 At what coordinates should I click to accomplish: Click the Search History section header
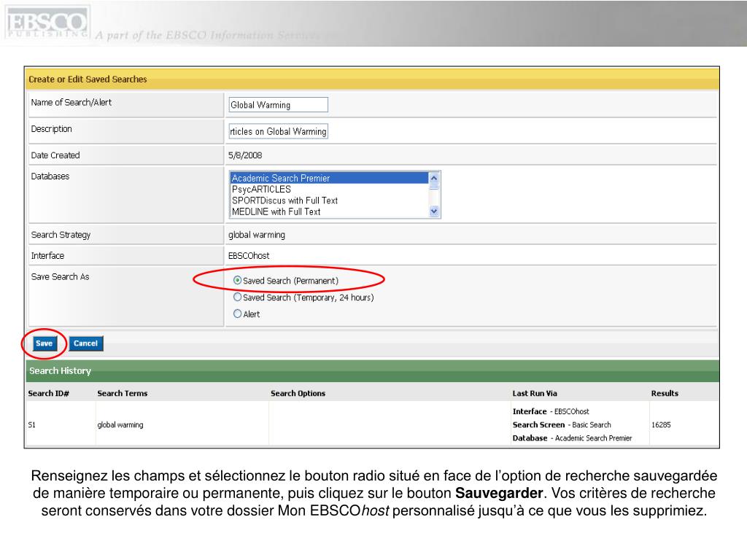(372, 371)
